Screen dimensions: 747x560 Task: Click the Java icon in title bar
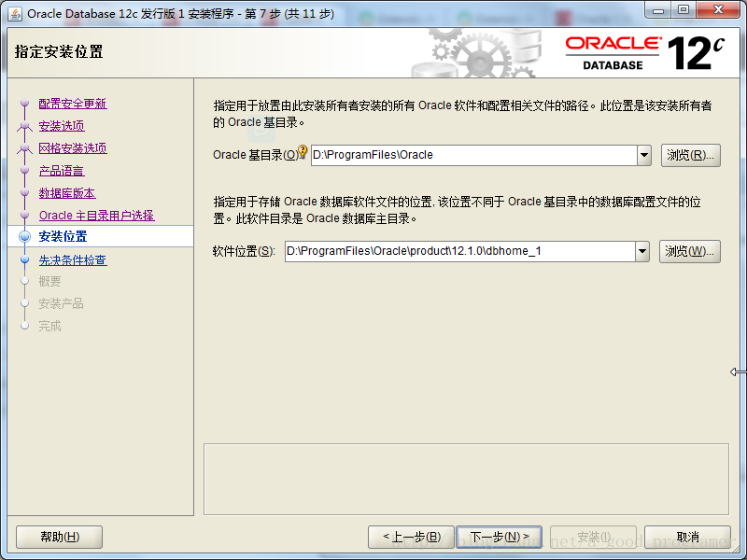15,14
